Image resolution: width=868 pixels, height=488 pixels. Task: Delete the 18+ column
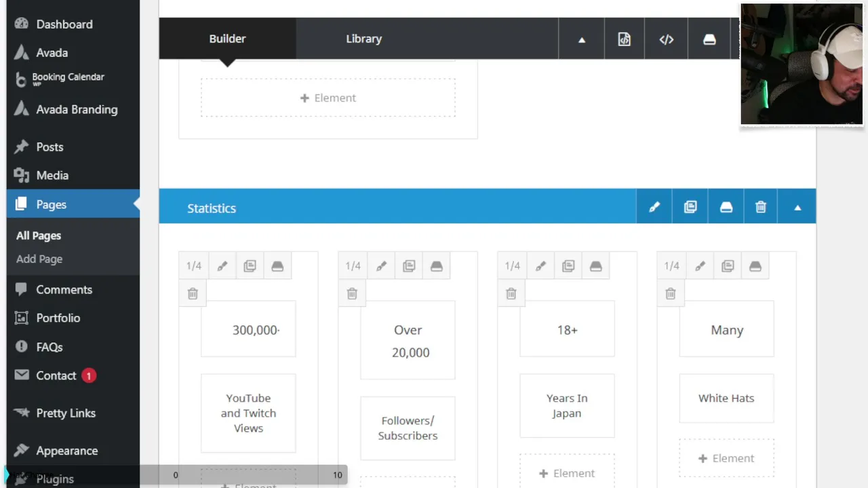pos(511,293)
